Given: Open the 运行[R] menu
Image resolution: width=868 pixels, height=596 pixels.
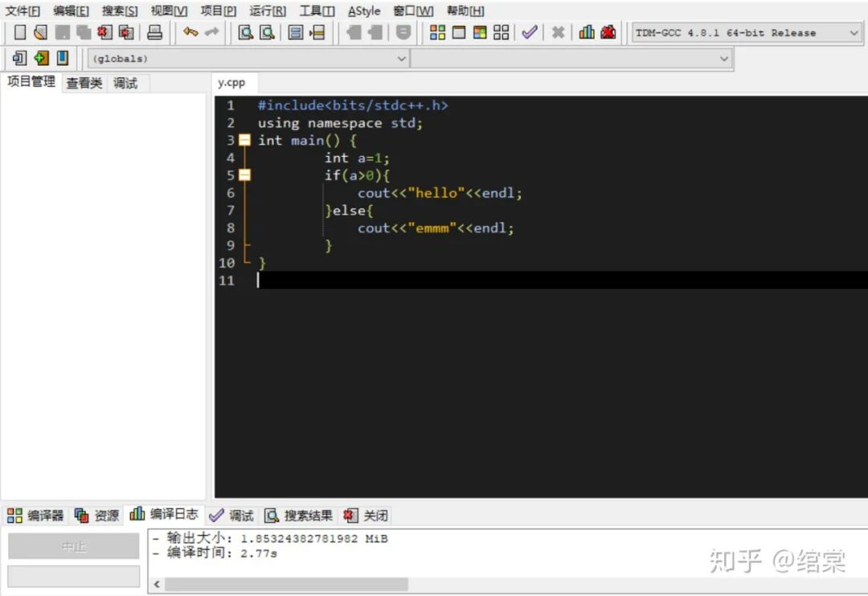Looking at the screenshot, I should [x=268, y=10].
